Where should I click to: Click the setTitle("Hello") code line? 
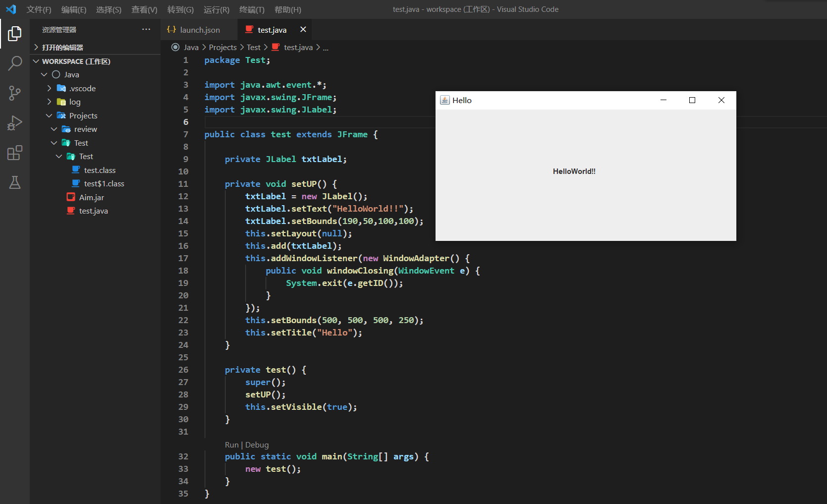tap(303, 333)
